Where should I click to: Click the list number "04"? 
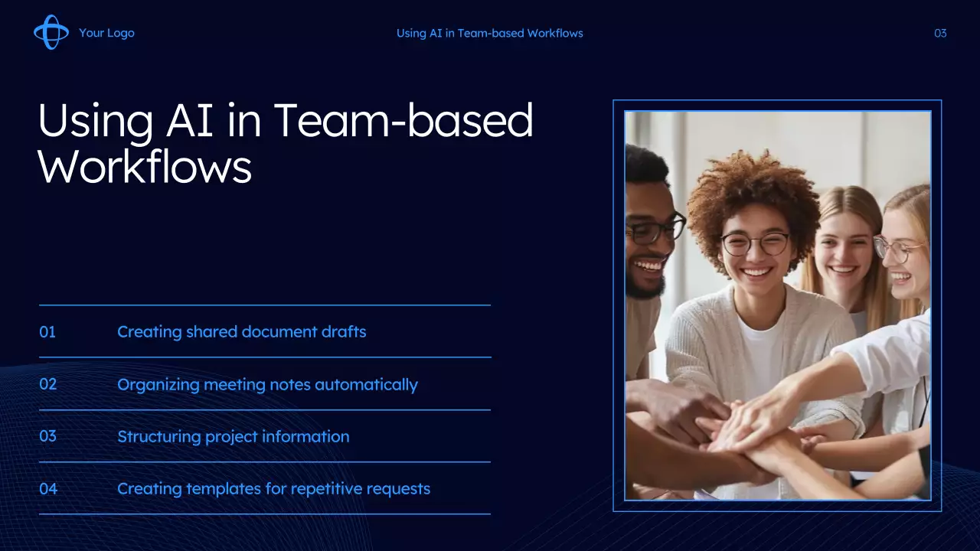coord(48,488)
